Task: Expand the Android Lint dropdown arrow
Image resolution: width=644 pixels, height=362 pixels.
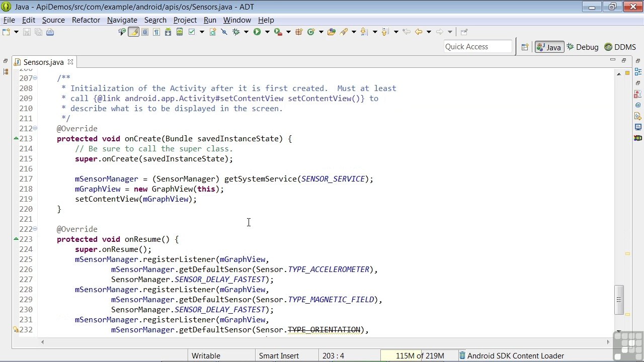Action: (x=202, y=32)
